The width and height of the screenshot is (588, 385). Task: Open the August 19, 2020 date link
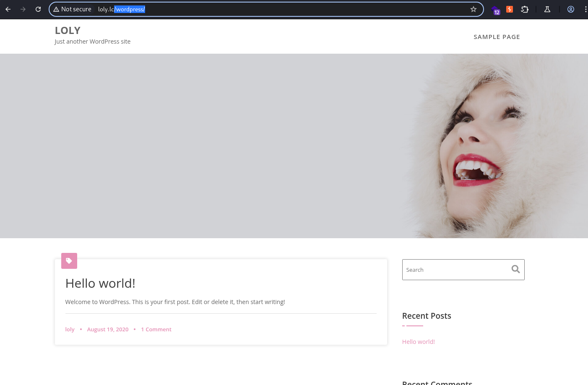tap(108, 330)
